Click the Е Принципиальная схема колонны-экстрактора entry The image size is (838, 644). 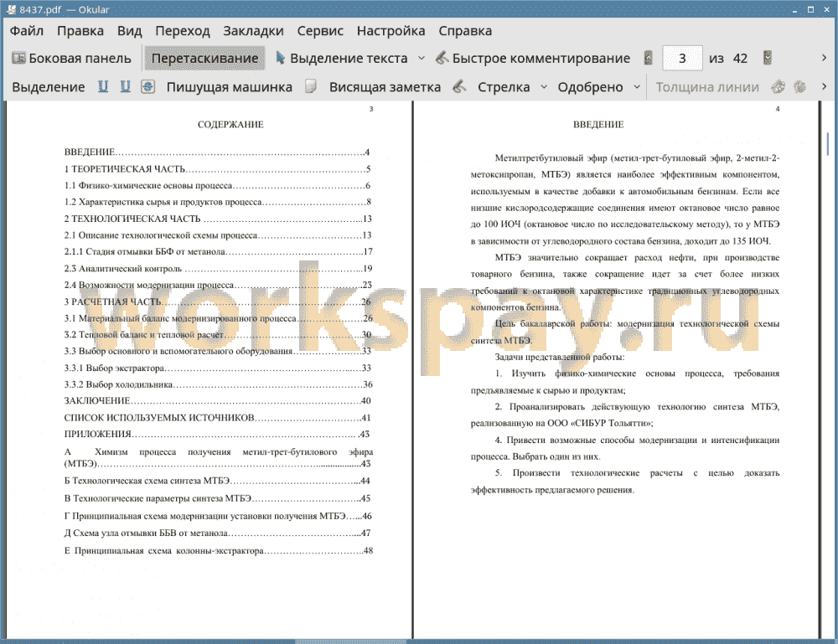[x=219, y=551]
